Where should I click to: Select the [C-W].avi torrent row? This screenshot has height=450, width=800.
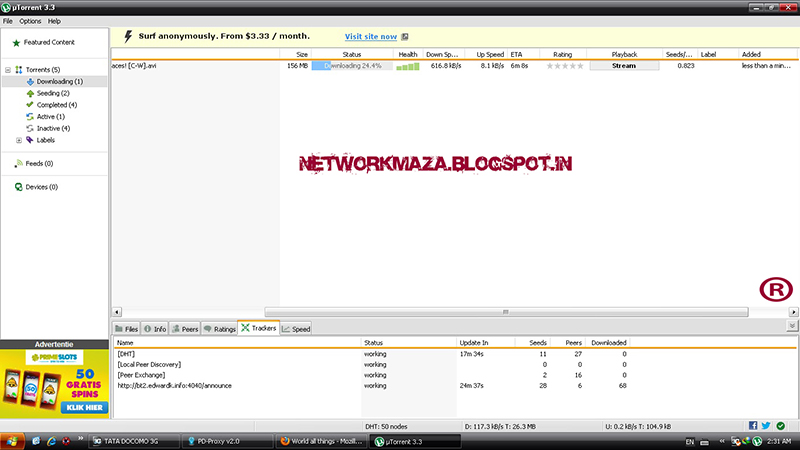point(454,66)
